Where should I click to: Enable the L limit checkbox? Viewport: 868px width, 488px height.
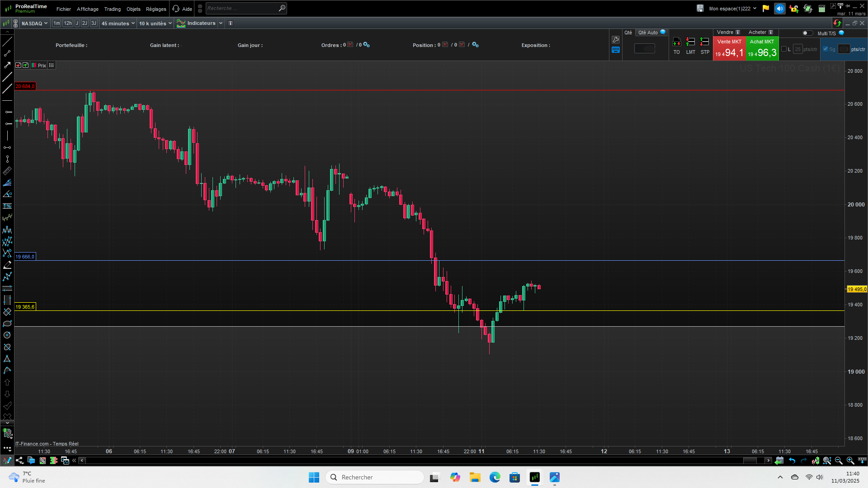pos(784,49)
